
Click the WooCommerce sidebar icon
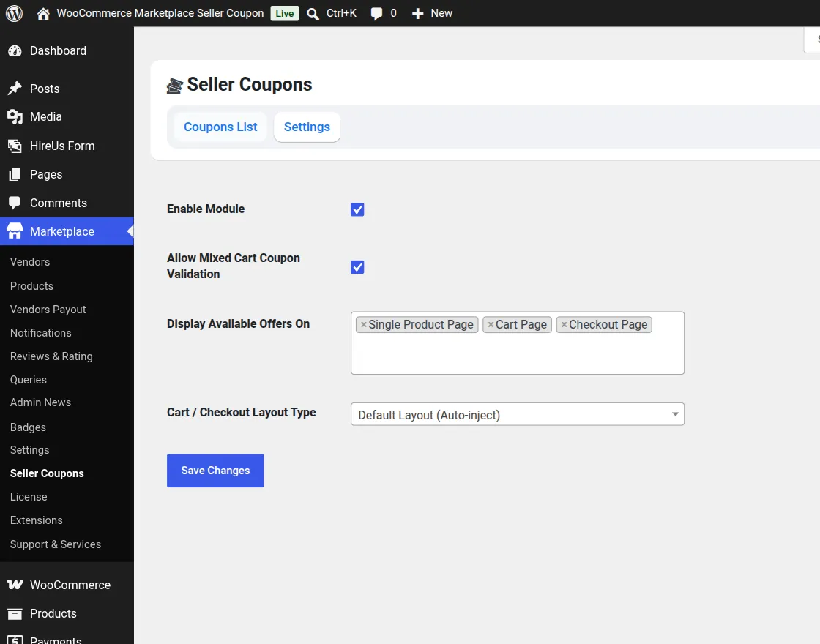[x=15, y=585]
